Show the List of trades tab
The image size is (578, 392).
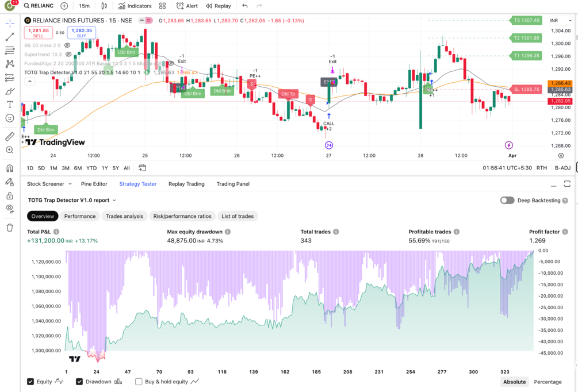[238, 216]
